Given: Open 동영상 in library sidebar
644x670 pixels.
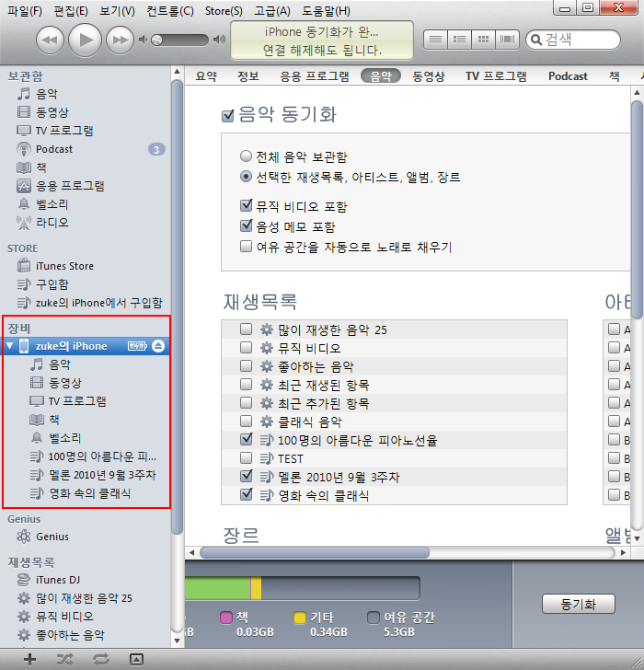Looking at the screenshot, I should (52, 112).
